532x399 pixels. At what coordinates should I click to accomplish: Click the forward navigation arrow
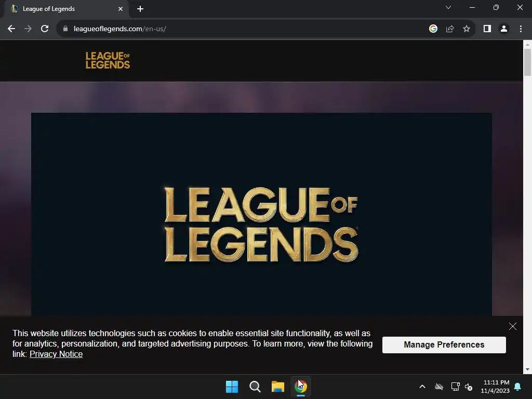click(28, 29)
